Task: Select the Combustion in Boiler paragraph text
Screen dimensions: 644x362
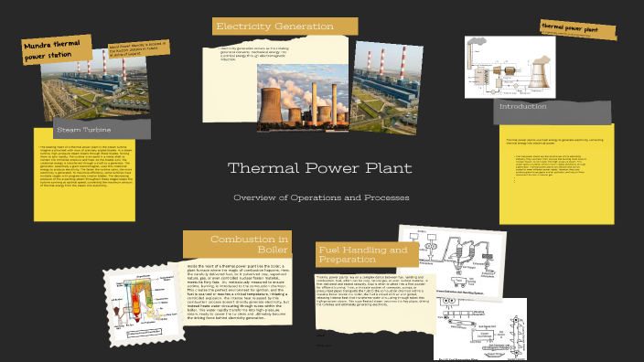Action: pyautogui.click(x=238, y=293)
